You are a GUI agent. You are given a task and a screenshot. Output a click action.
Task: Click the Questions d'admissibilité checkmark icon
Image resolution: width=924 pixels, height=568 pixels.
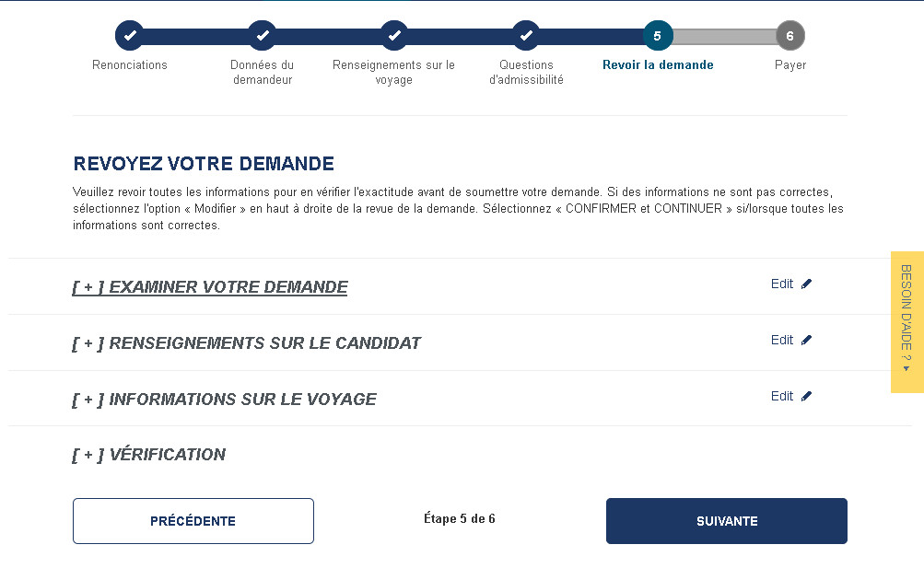[526, 36]
